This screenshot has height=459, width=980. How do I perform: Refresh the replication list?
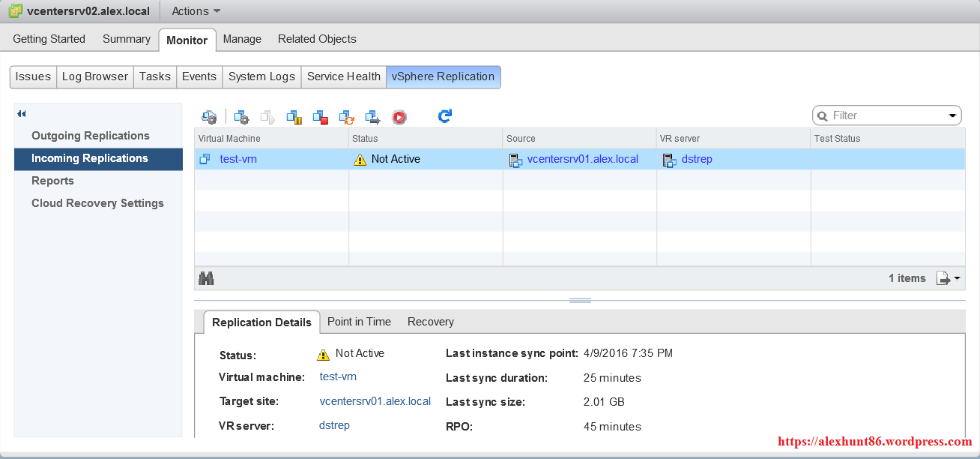pos(445,116)
